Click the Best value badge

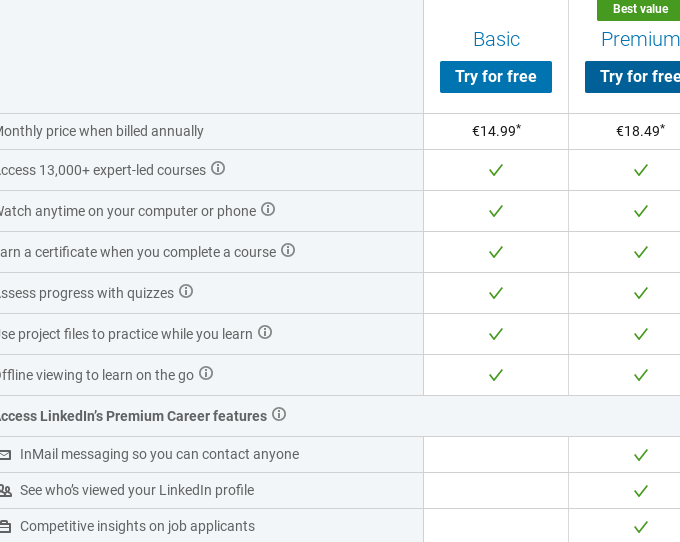(640, 9)
